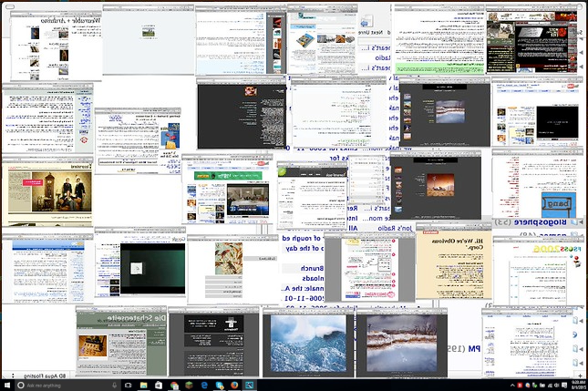588x391 pixels.
Task: Select the Die Schatenseite green window
Action: click(121, 341)
